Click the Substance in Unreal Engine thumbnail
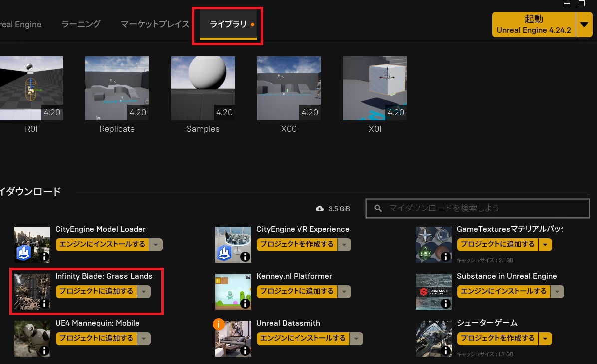597x364 pixels. 434,291
